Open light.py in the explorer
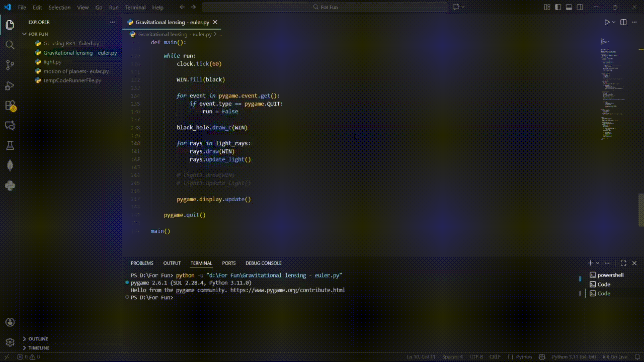 52,62
